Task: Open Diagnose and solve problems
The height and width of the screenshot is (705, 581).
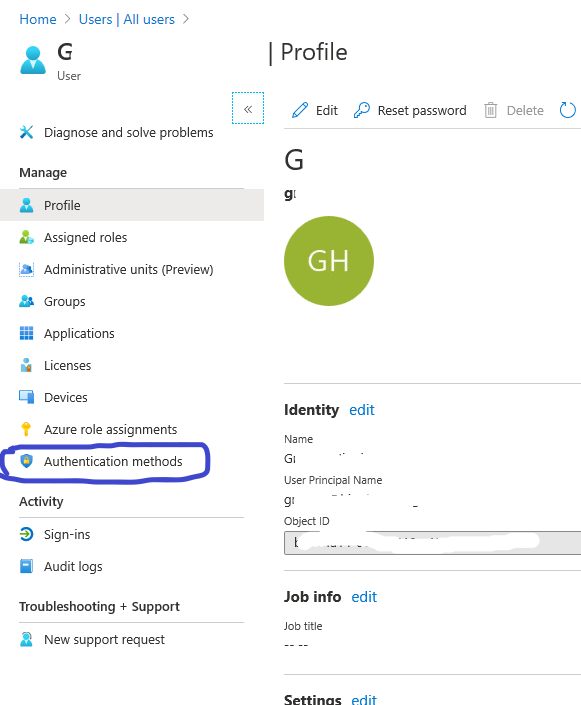Action: click(116, 133)
